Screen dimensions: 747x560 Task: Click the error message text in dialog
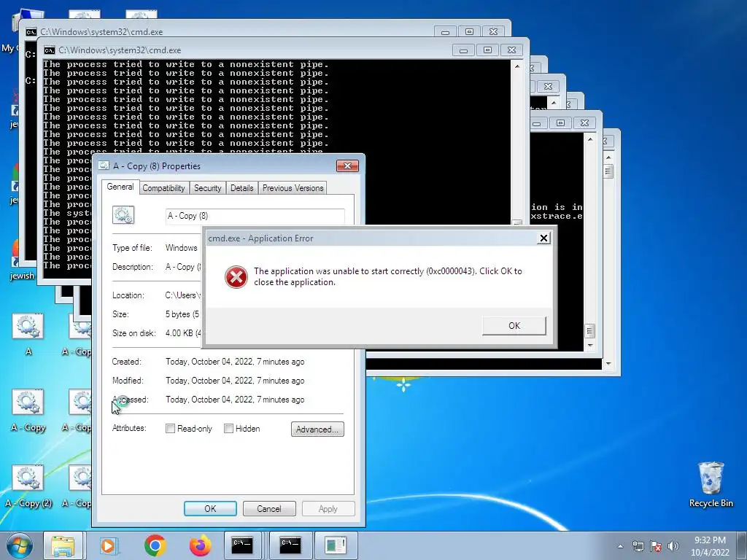[388, 276]
